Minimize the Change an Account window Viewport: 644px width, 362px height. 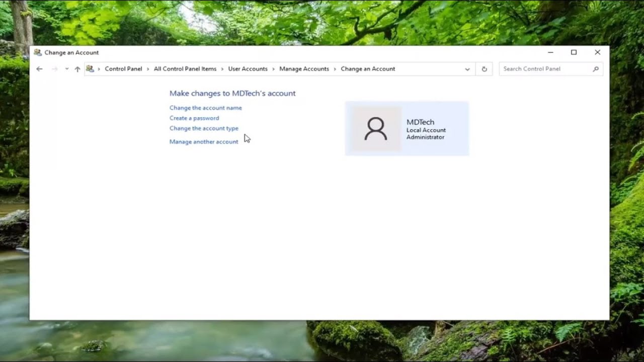coord(550,52)
